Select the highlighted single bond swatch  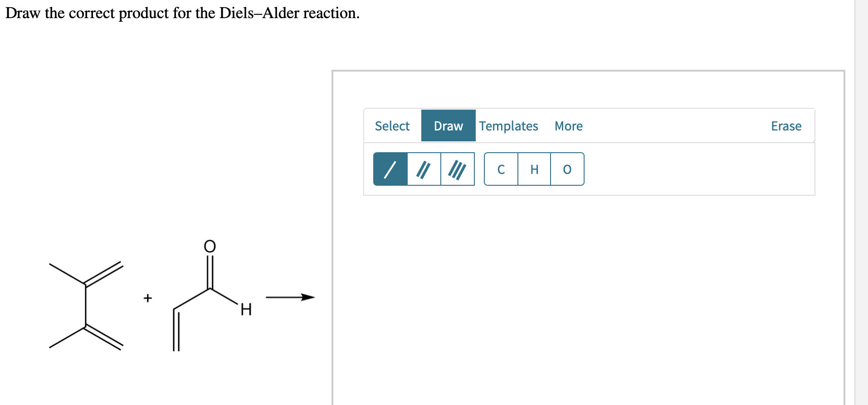pos(390,169)
